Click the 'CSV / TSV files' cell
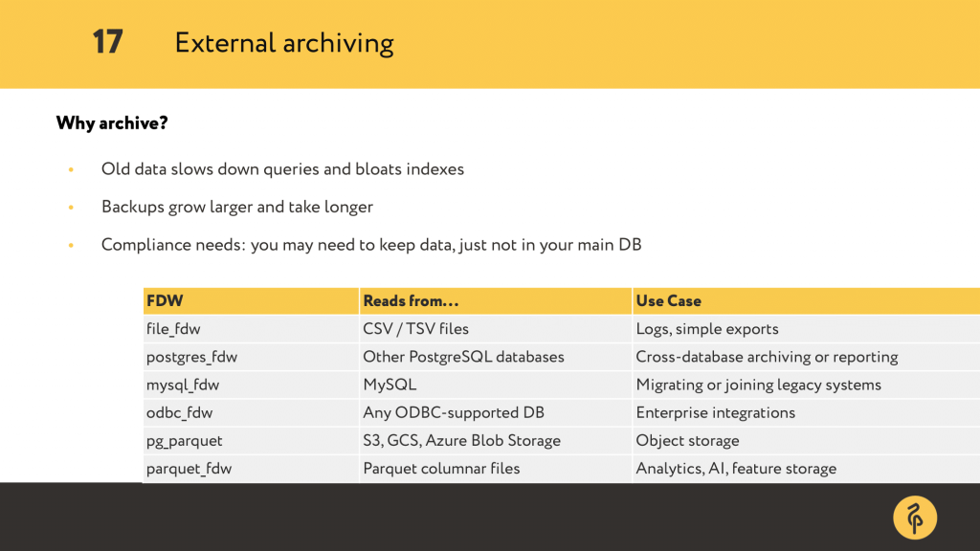 click(496, 329)
